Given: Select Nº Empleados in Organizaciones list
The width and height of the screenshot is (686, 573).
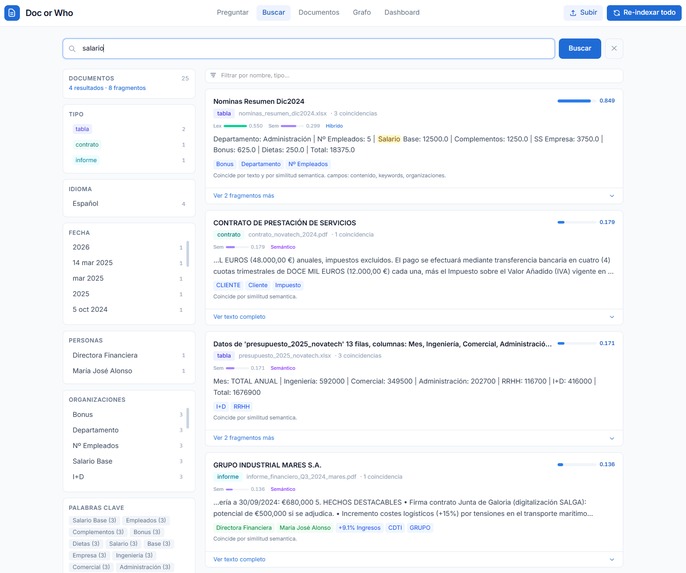Looking at the screenshot, I should [127, 446].
